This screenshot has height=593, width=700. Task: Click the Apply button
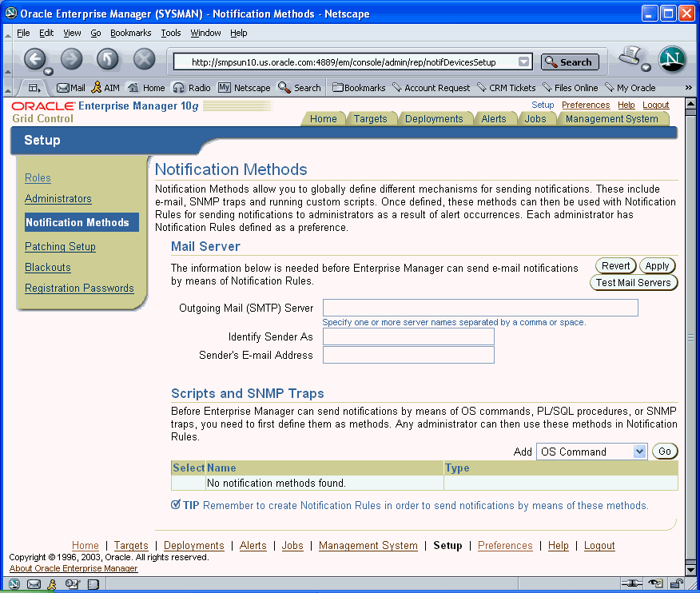pyautogui.click(x=657, y=265)
